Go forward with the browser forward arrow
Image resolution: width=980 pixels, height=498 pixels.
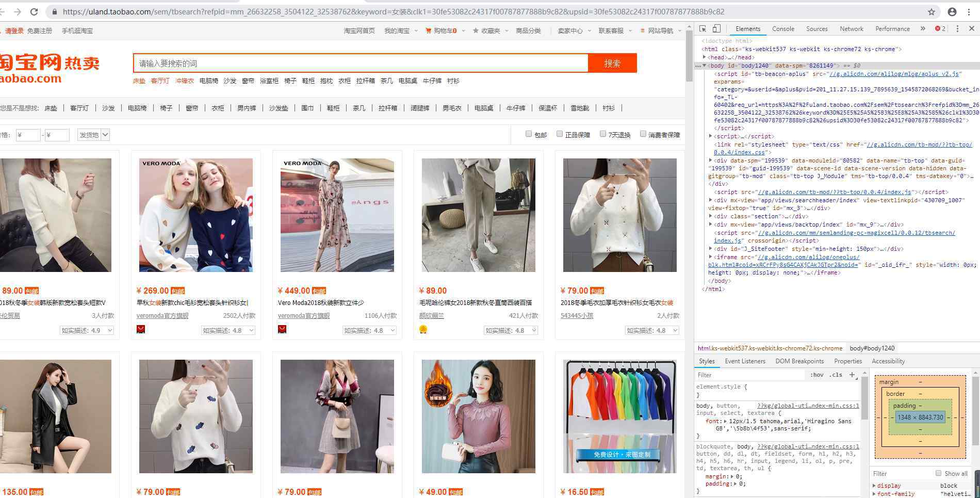17,11
